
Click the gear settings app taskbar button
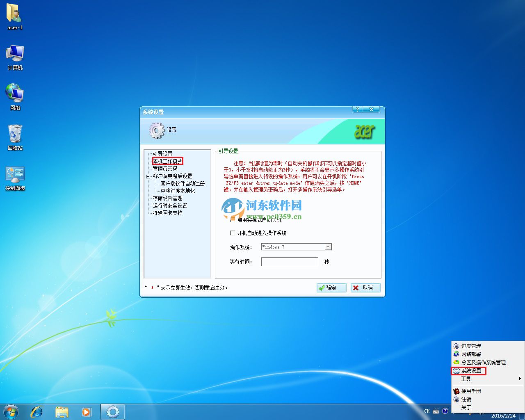pos(113,412)
